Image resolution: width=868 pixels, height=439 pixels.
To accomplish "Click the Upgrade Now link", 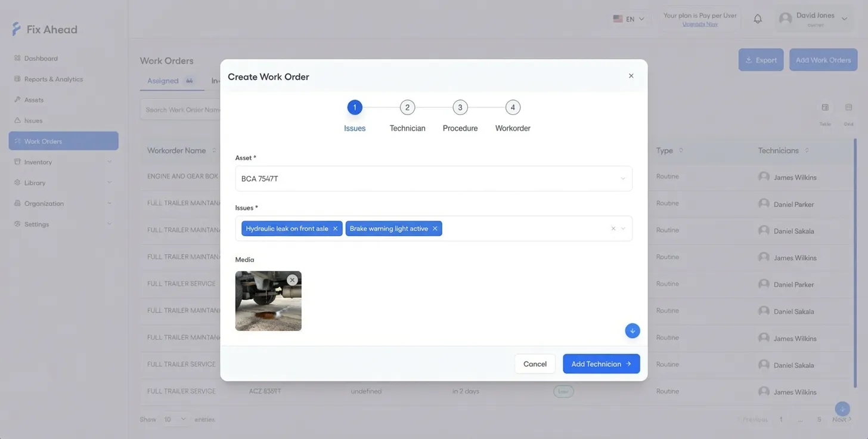I will (699, 24).
